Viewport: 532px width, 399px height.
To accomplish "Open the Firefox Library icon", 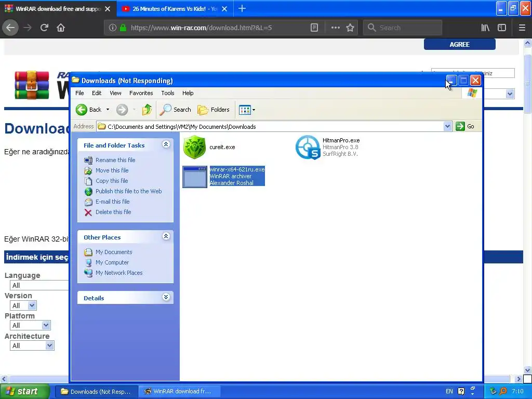I will (485, 28).
